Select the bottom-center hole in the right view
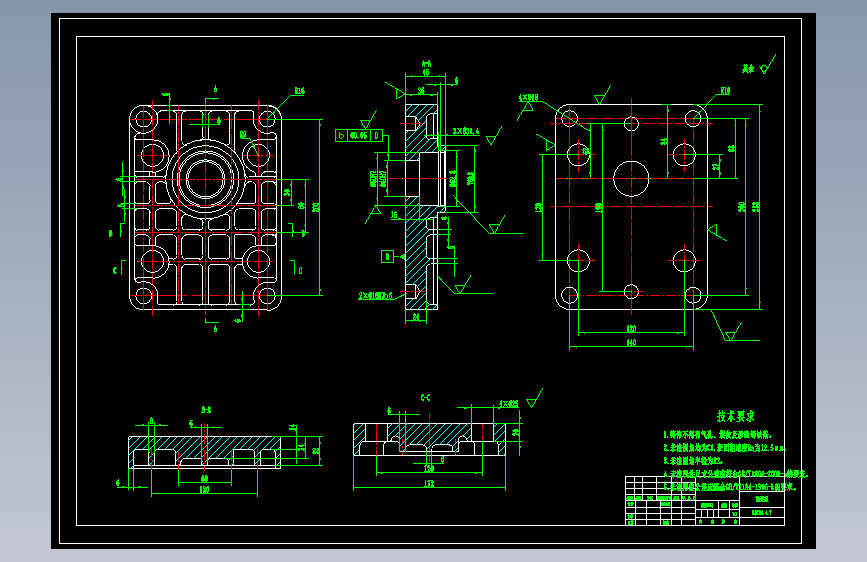Screen dimensions: 867x562 631,292
